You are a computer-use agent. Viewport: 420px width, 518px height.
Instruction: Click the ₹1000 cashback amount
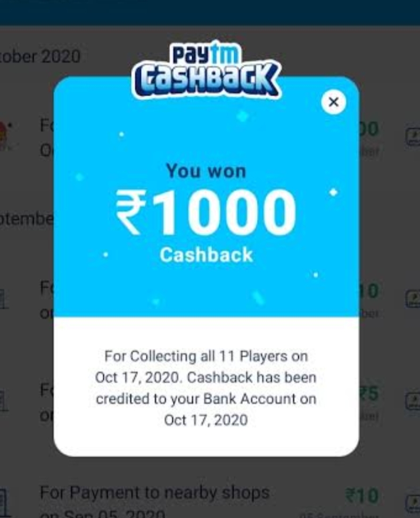(x=206, y=212)
